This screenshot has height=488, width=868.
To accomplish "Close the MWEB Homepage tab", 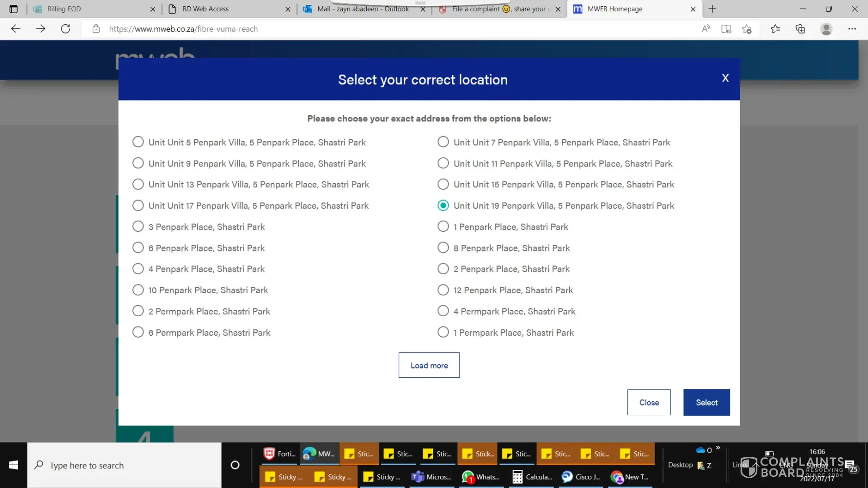I will pos(693,9).
